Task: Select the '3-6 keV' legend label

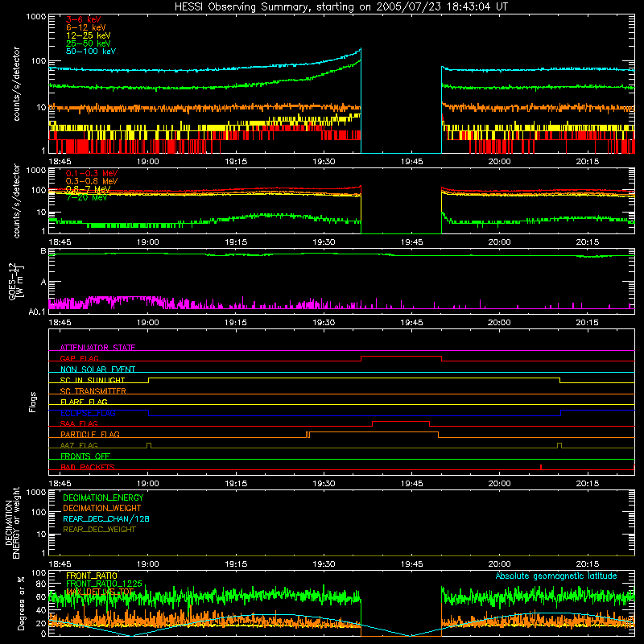Action: 83,19
